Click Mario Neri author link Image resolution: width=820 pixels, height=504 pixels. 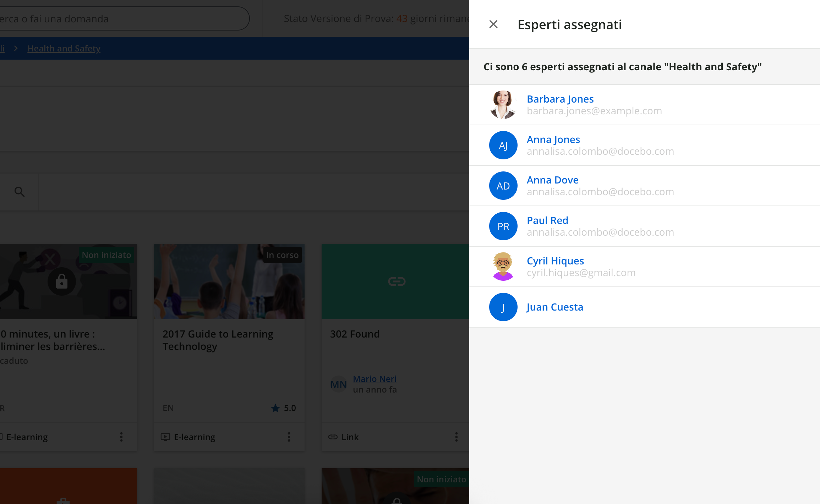(375, 379)
